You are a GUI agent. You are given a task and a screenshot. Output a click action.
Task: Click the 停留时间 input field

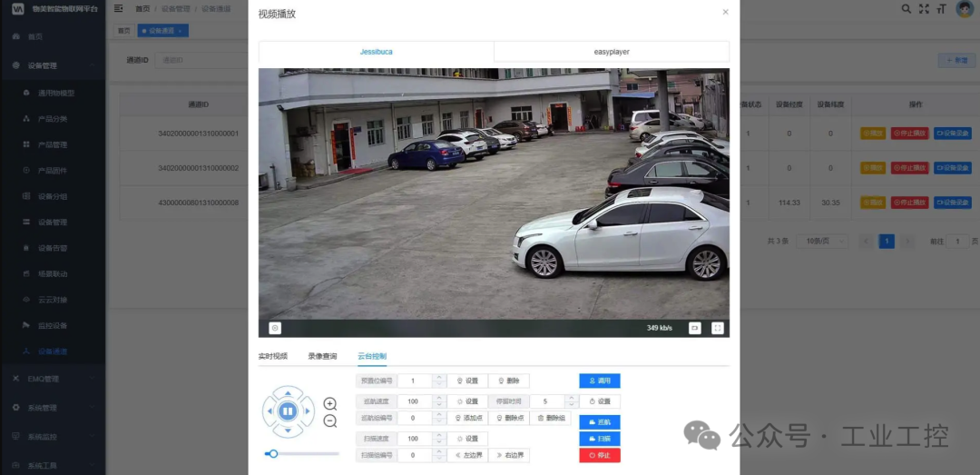[x=547, y=401]
